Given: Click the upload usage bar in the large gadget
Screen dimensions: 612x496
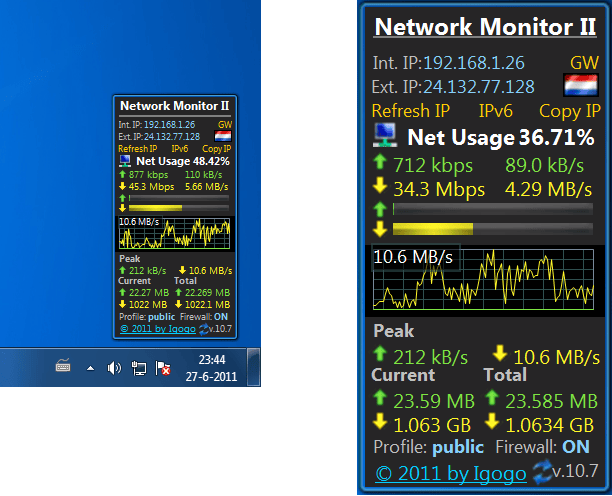Looking at the screenshot, I should [493, 209].
